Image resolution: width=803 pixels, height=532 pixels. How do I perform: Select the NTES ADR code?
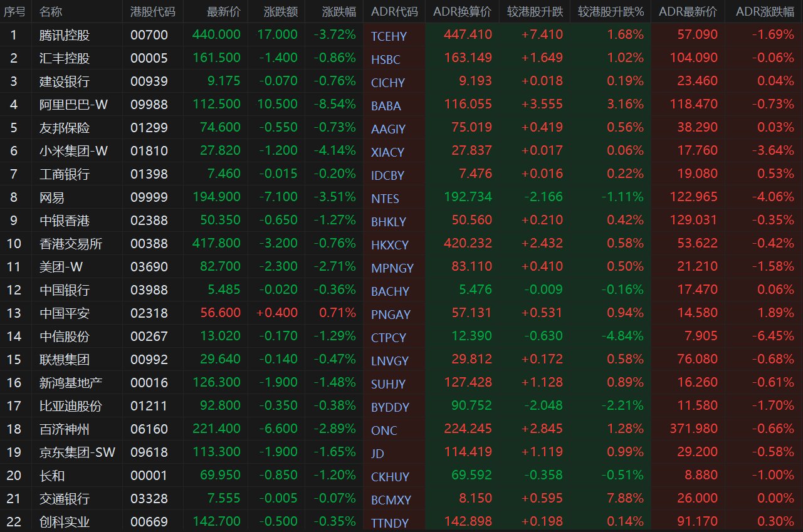click(x=385, y=199)
